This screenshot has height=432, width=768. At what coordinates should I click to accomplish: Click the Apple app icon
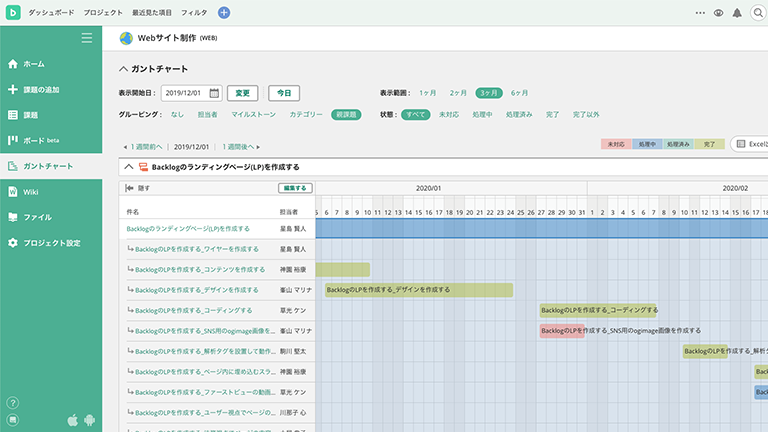pos(72,420)
